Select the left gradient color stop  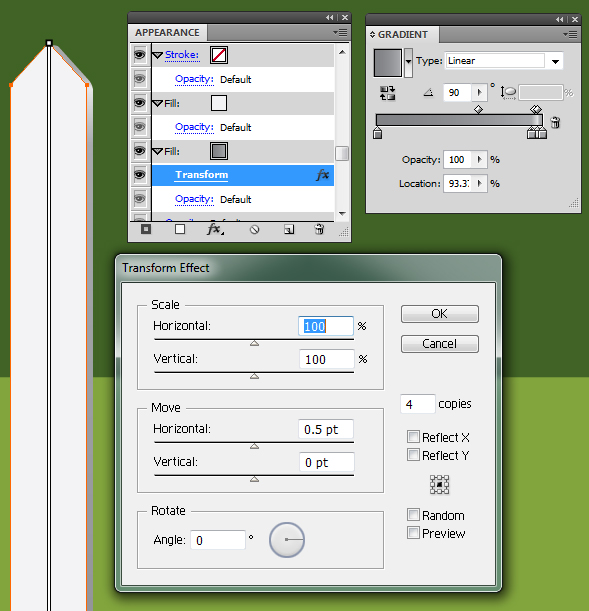point(377,133)
